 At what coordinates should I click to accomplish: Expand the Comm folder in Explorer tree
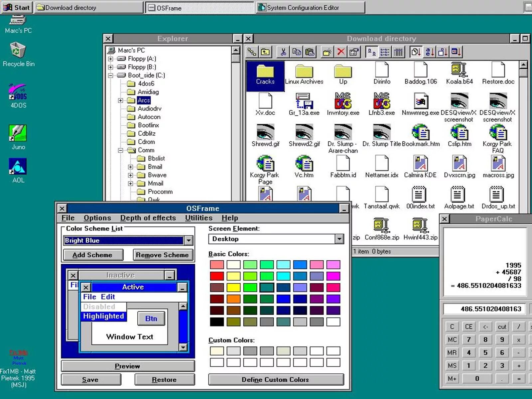click(x=120, y=150)
